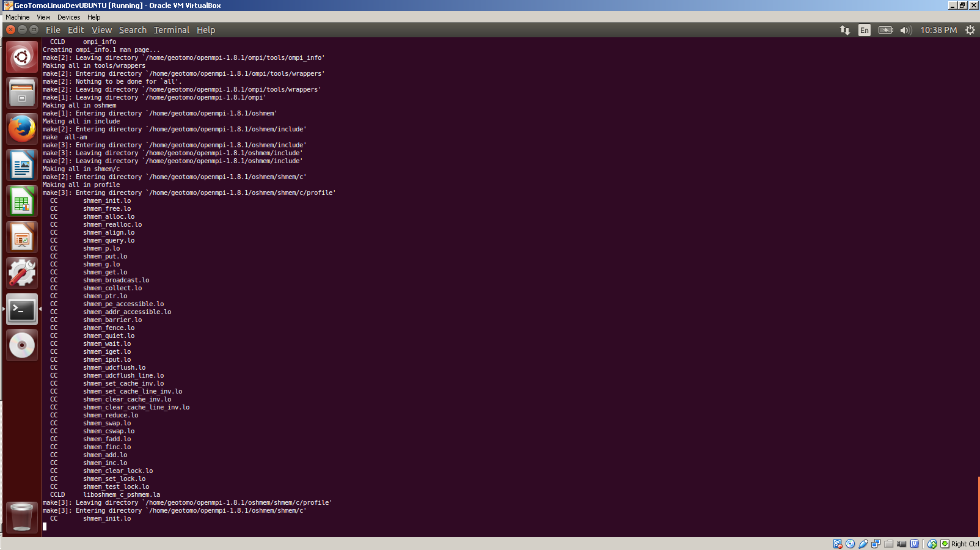Click the 'shmem_clear_cache_line_inv.lo' line
Image resolution: width=980 pixels, height=550 pixels.
tap(136, 407)
